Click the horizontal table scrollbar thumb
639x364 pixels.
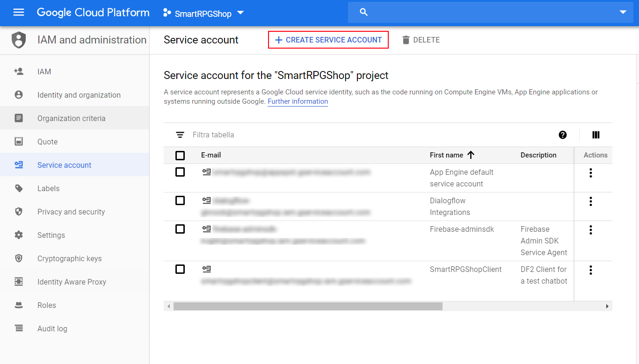pyautogui.click(x=308, y=306)
